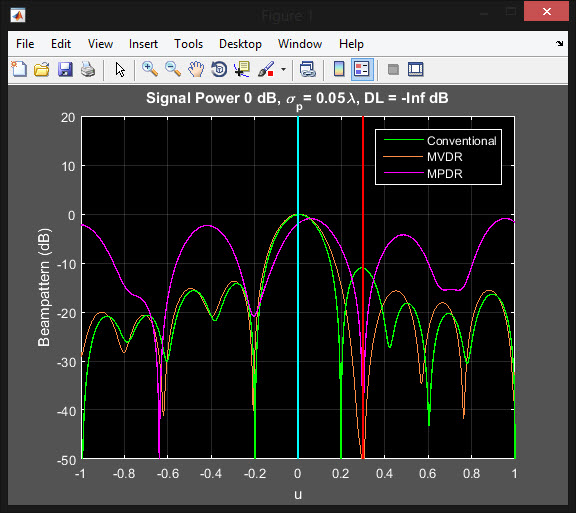
Task: Click the Show Plot Tools button
Action: coord(416,69)
